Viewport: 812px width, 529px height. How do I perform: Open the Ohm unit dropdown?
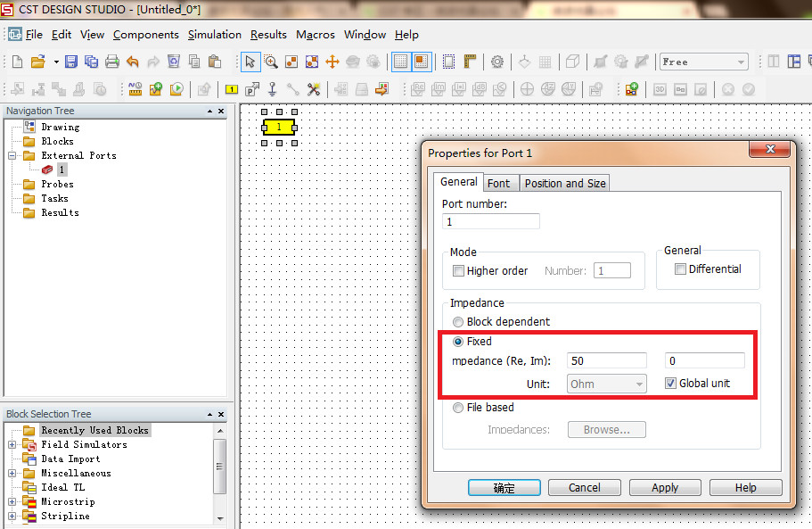tap(606, 384)
